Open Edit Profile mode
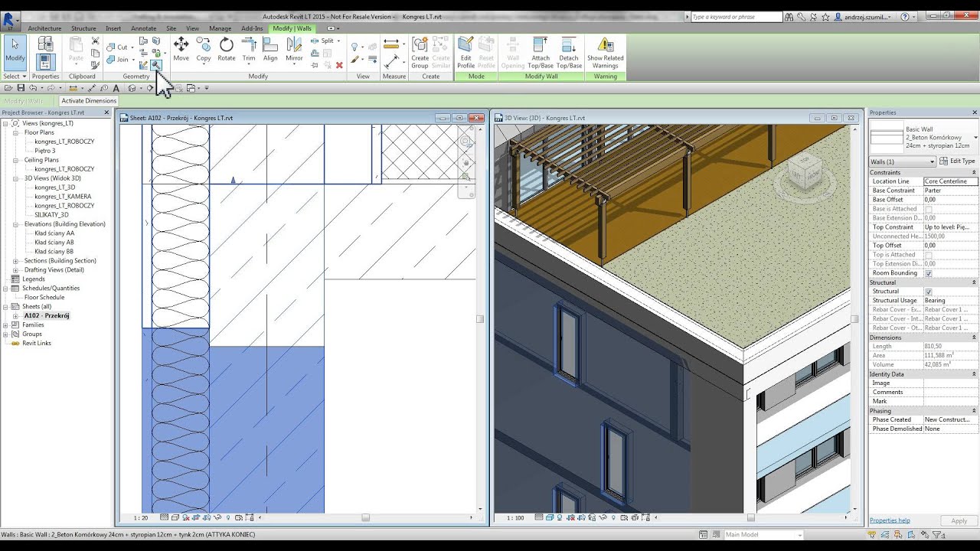980x551 pixels. pos(465,52)
